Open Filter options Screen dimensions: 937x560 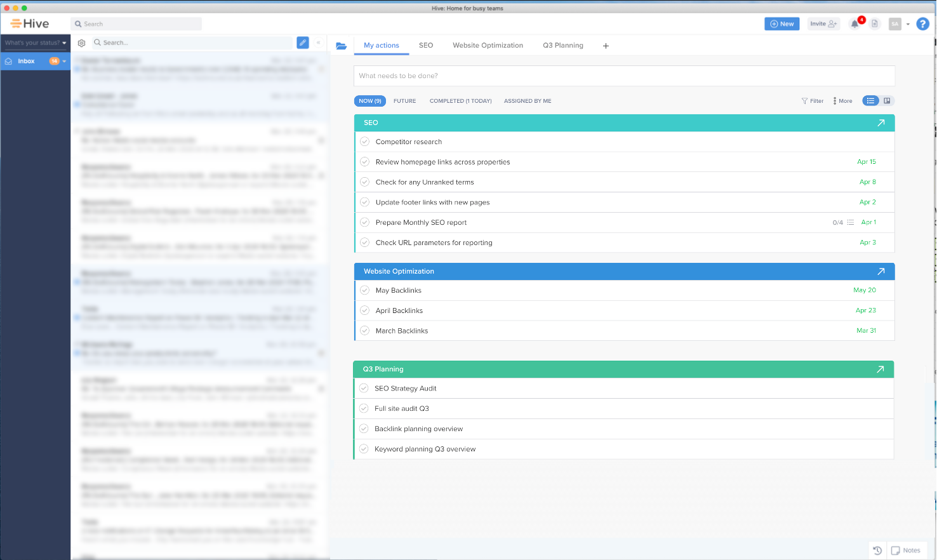point(813,100)
